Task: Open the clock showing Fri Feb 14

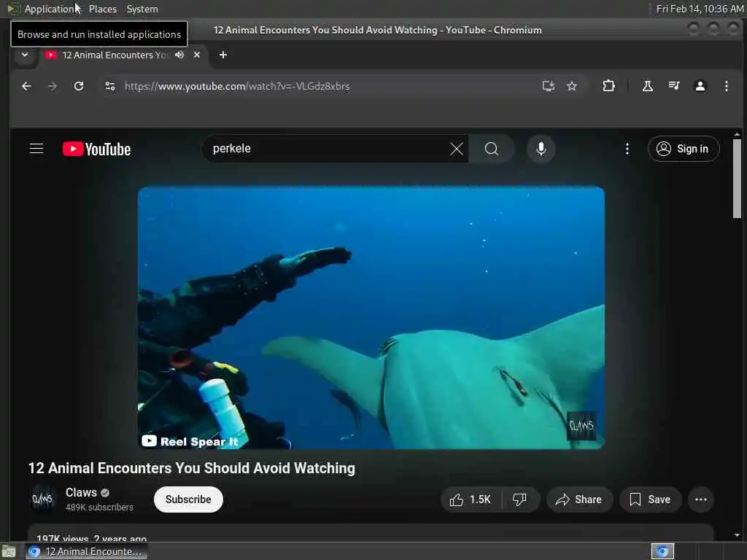Action: 700,9
